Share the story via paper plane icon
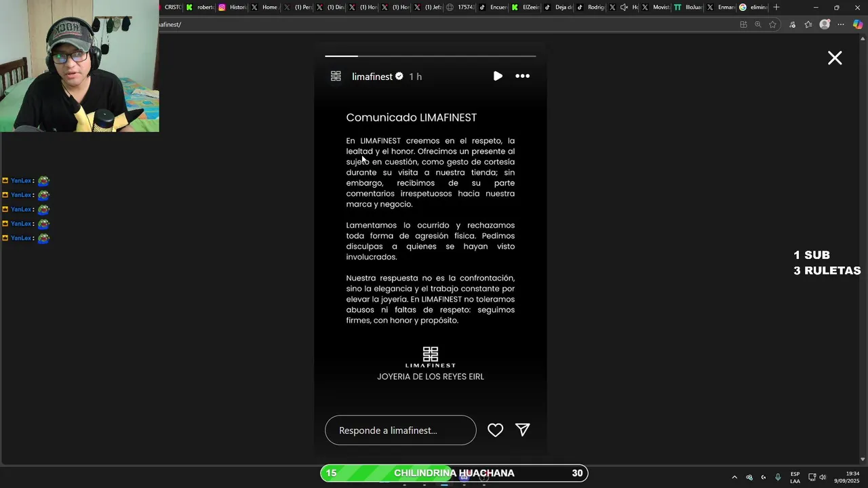868x488 pixels. point(522,430)
